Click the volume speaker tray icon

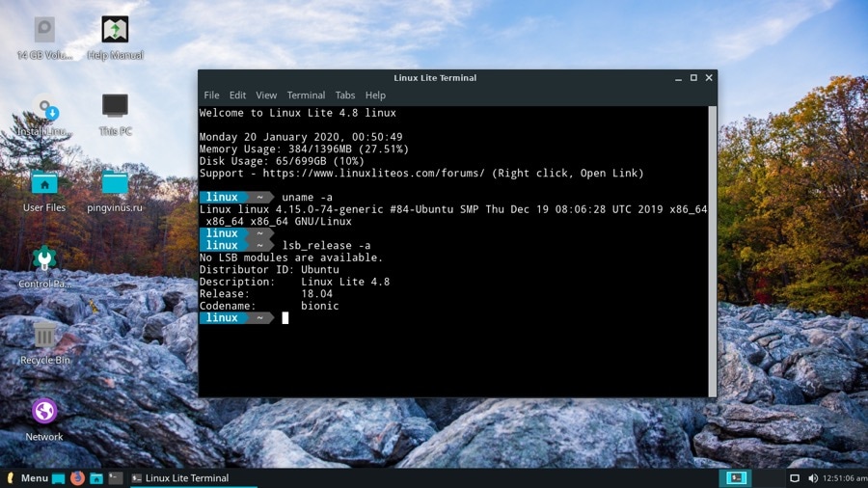pos(813,478)
